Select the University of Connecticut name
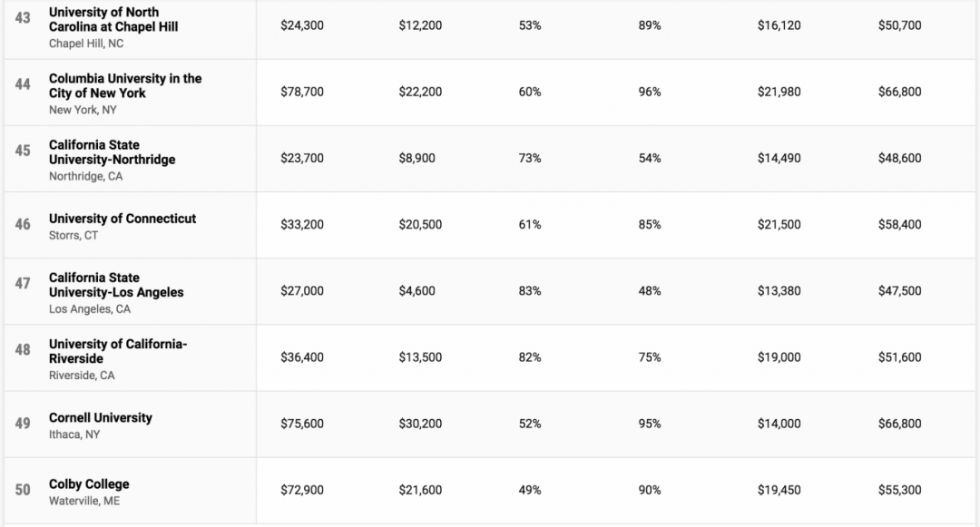 [122, 219]
